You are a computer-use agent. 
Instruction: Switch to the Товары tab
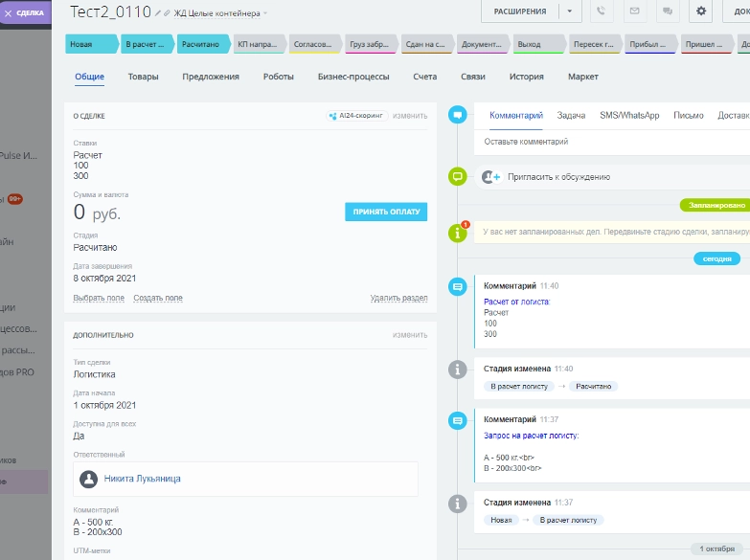[x=143, y=77]
